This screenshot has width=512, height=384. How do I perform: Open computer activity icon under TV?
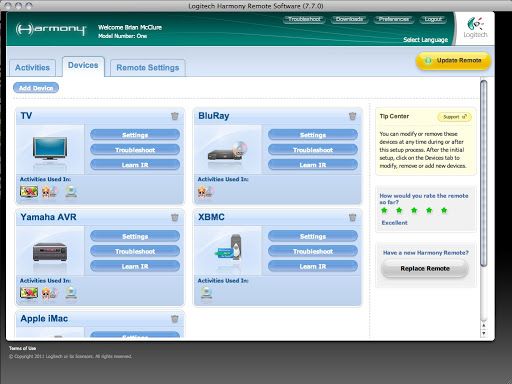(x=71, y=191)
